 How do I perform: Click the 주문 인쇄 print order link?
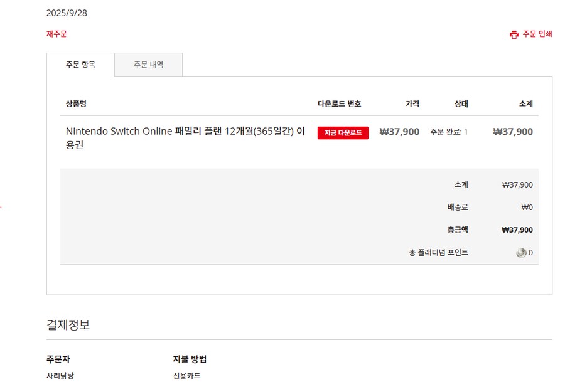[537, 34]
